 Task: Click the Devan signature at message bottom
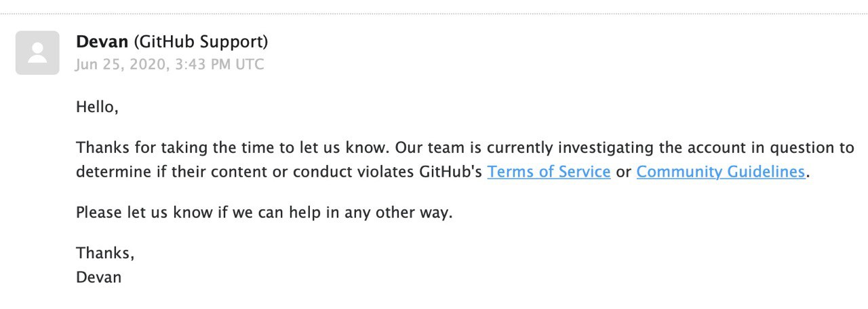pos(99,277)
